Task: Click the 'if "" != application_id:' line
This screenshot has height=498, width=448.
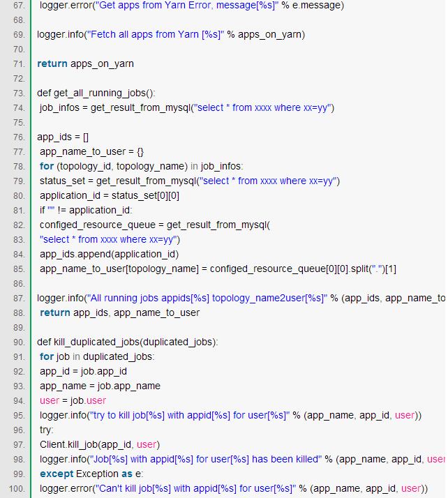Action: (86, 210)
